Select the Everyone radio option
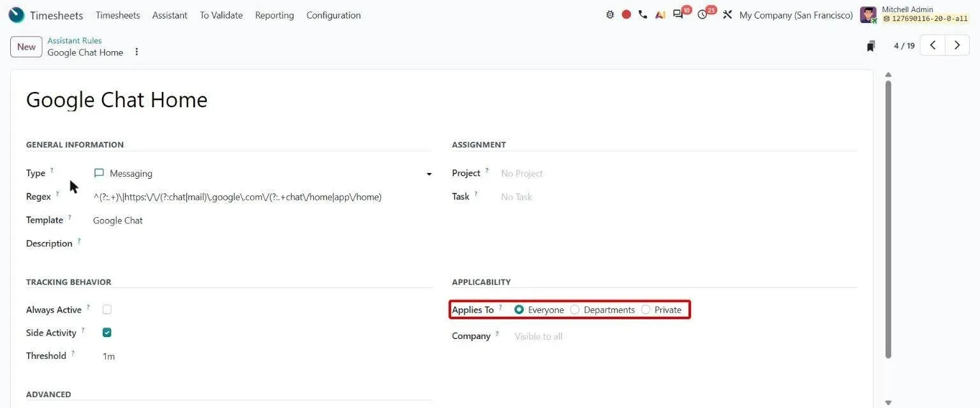 click(519, 310)
